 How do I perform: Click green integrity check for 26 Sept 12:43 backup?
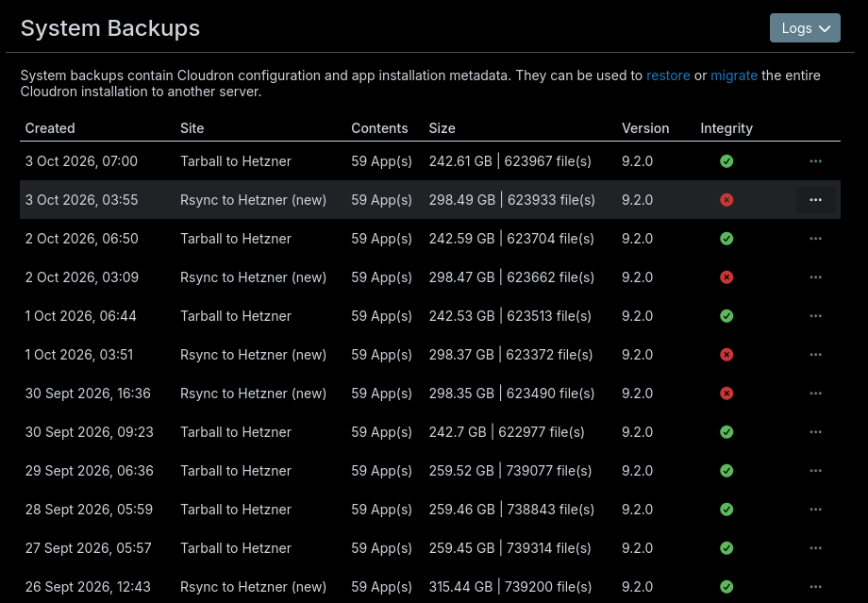[x=726, y=587]
